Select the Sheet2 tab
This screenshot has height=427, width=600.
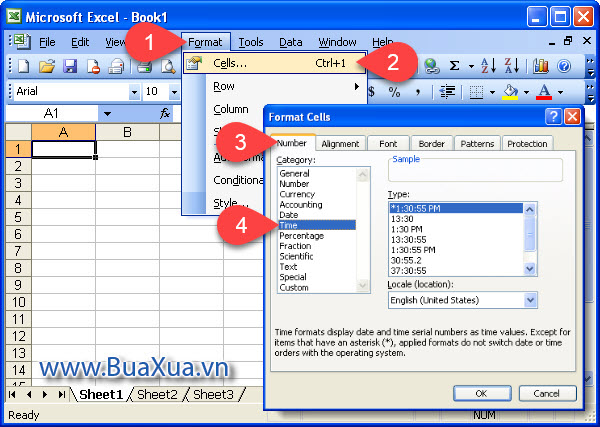click(x=157, y=394)
